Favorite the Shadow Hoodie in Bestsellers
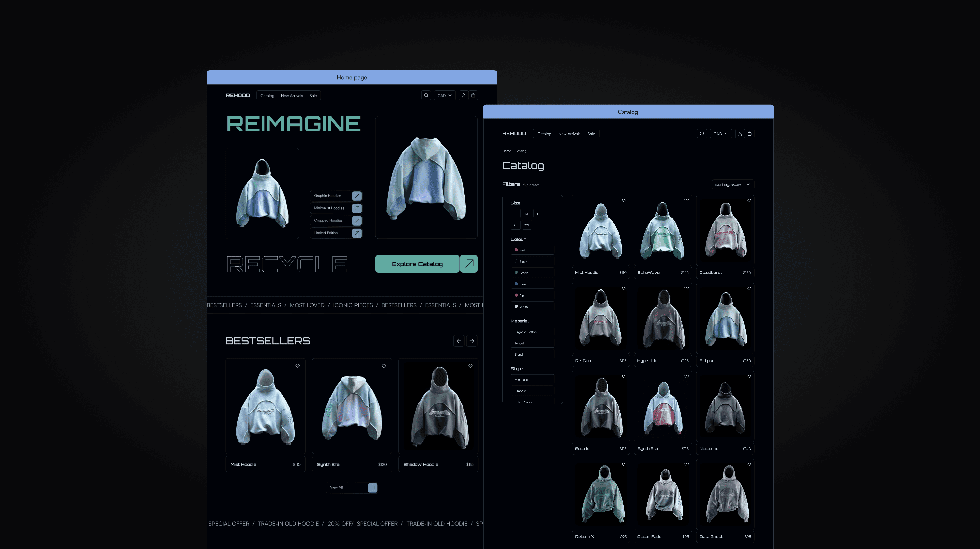The image size is (980, 549). (470, 366)
